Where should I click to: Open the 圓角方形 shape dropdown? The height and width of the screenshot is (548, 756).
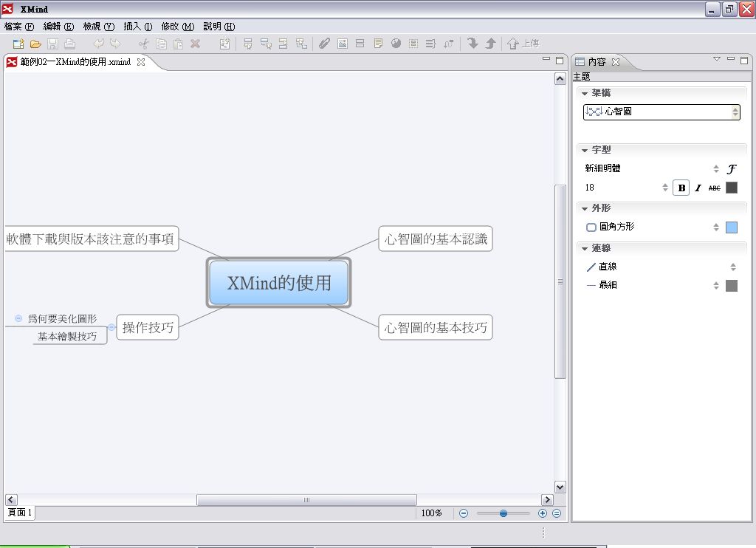pyautogui.click(x=653, y=227)
